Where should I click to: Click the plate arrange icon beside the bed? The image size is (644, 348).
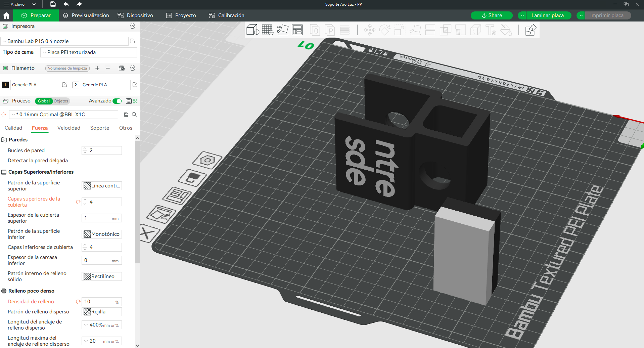click(x=177, y=196)
